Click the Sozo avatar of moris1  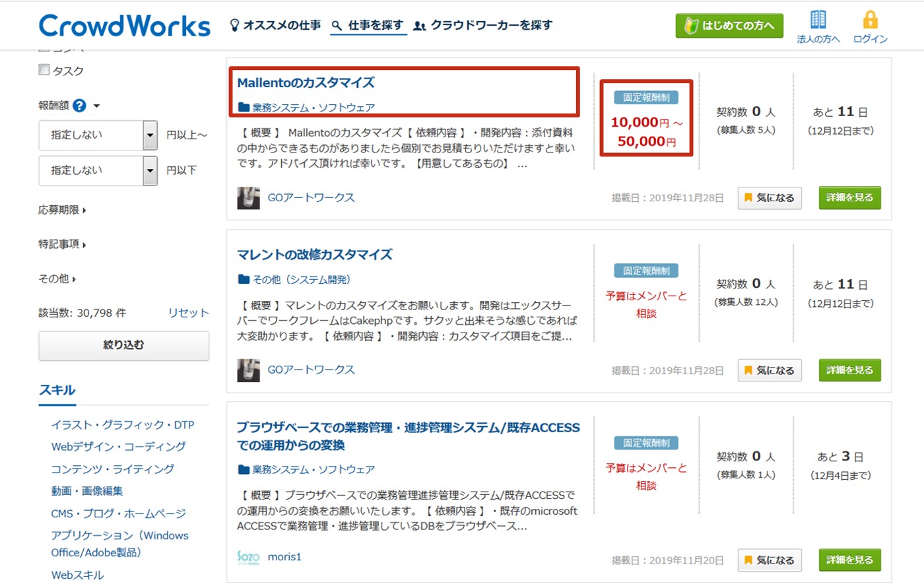[x=248, y=557]
